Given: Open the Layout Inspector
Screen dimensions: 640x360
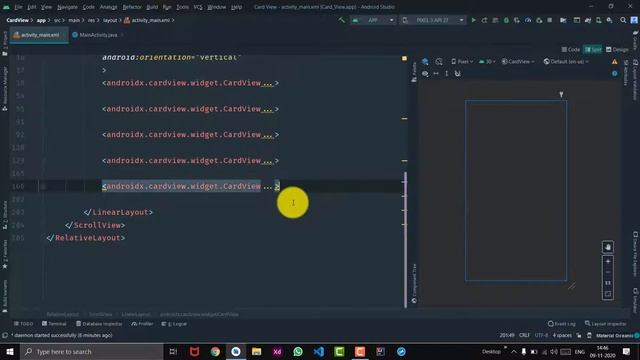Looking at the screenshot, I should pyautogui.click(x=606, y=324).
